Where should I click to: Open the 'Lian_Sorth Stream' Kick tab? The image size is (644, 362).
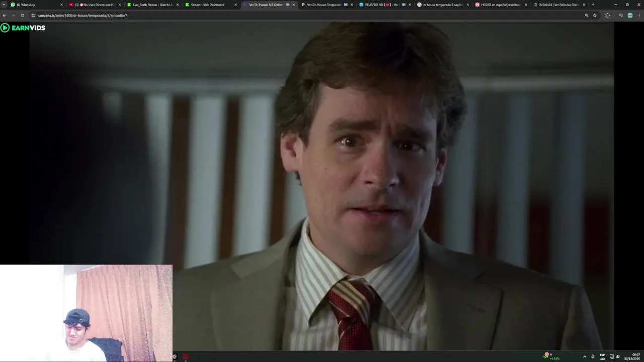[152, 5]
